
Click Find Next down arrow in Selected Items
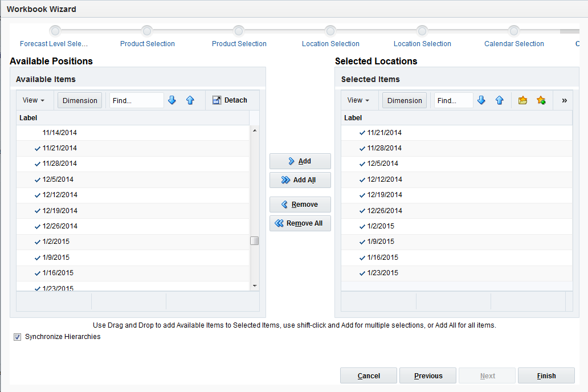[x=481, y=100]
